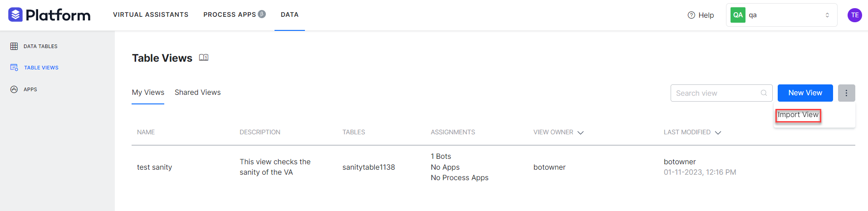This screenshot has width=868, height=211.
Task: Open the Virtual Assistants menu
Action: click(151, 15)
